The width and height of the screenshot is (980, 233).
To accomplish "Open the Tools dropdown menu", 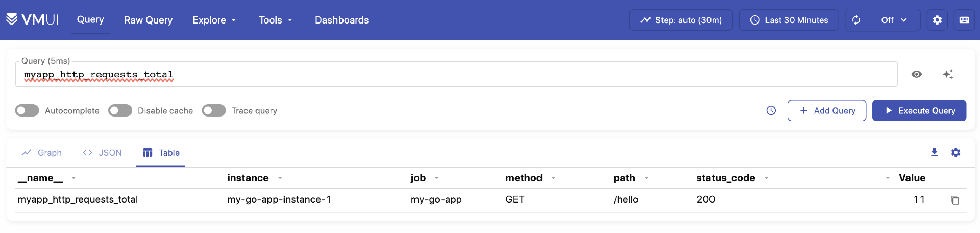I will (275, 20).
